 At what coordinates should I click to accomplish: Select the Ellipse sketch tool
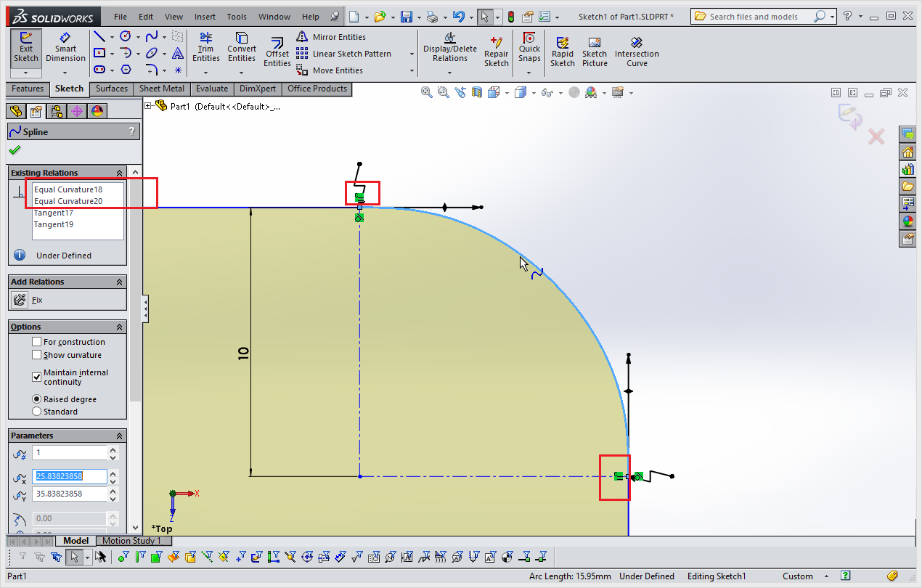152,53
